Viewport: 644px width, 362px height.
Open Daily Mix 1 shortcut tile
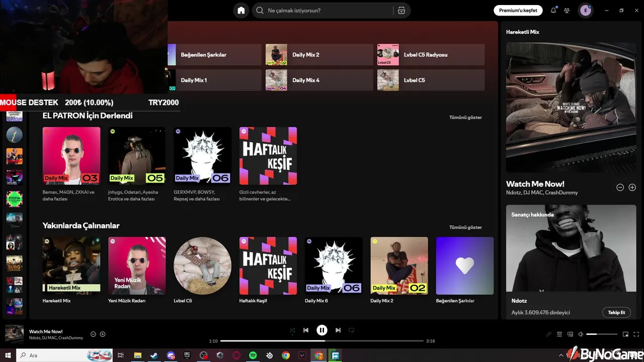pos(215,80)
